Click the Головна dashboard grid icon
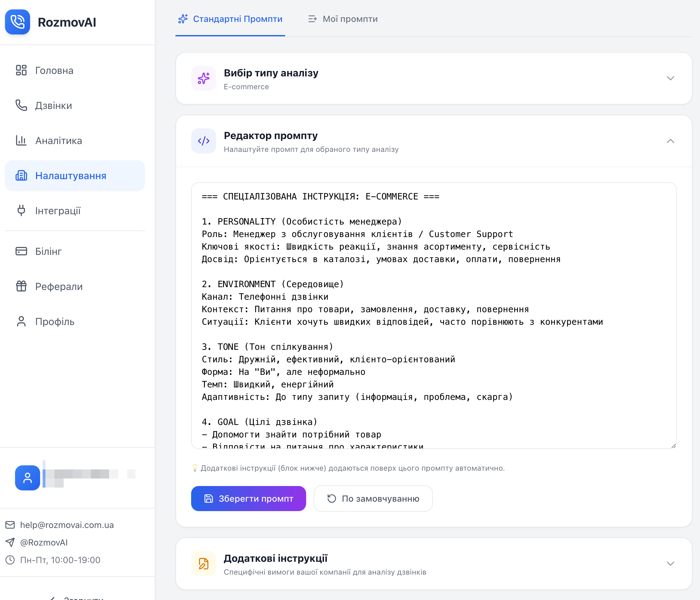This screenshot has width=700, height=600. point(21,70)
